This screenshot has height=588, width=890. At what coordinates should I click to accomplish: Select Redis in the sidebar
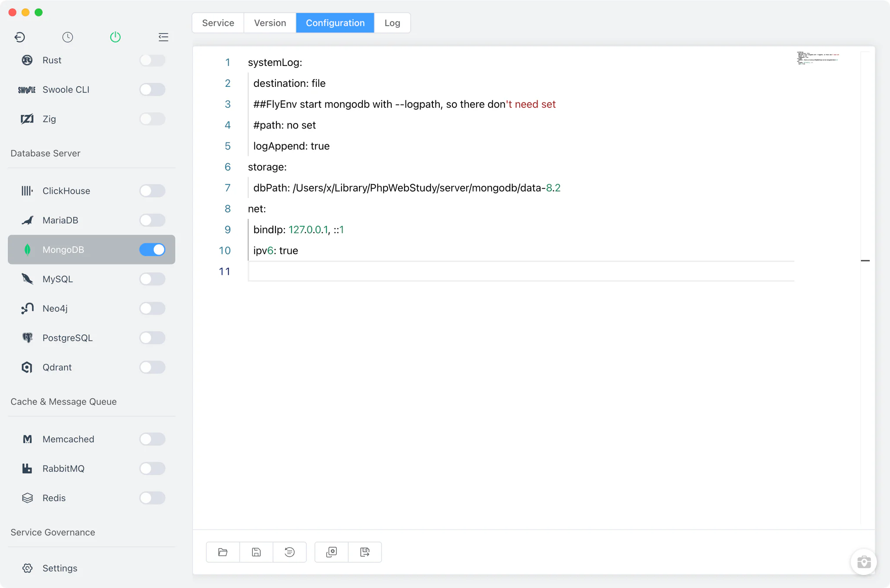[x=91, y=498]
